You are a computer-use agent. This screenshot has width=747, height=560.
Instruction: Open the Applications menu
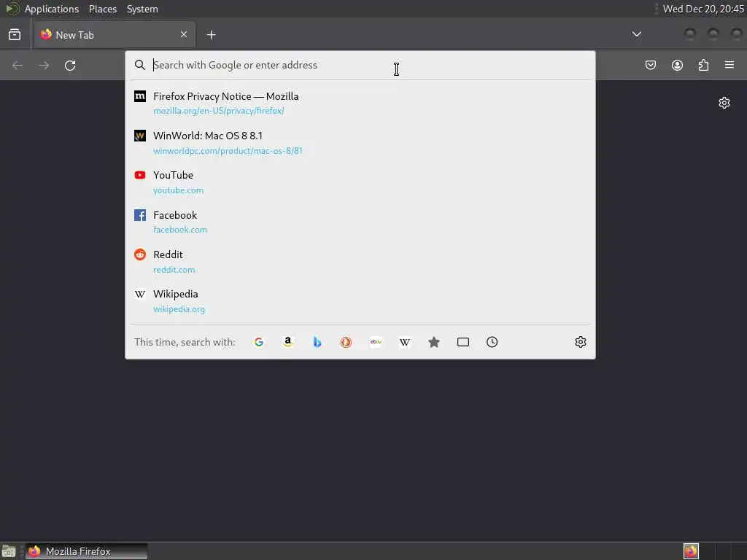pos(52,9)
